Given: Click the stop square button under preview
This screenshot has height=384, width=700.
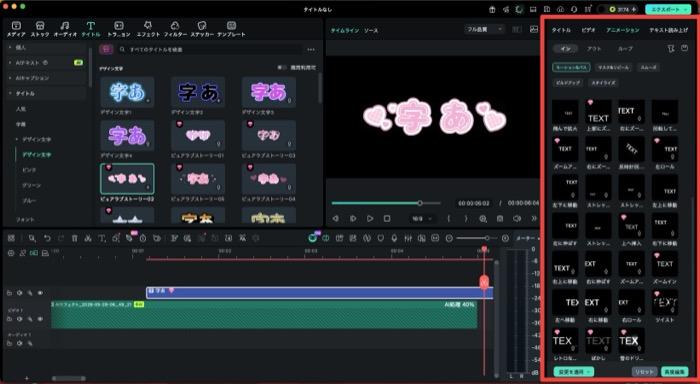Looking at the screenshot, I should click(x=387, y=218).
